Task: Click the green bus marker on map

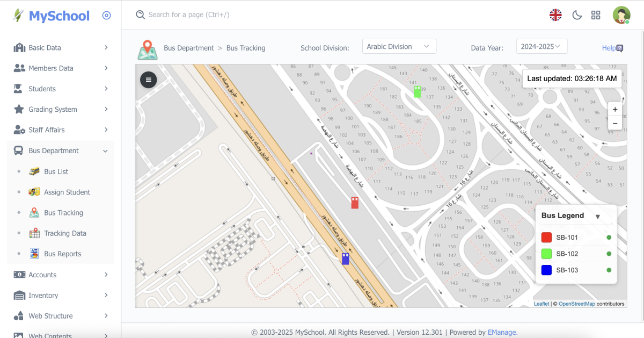Action: [417, 91]
